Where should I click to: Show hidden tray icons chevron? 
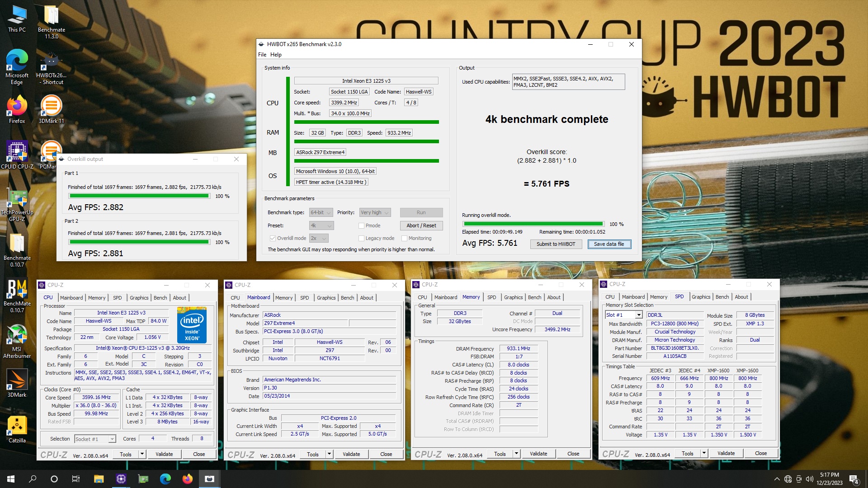point(777,479)
